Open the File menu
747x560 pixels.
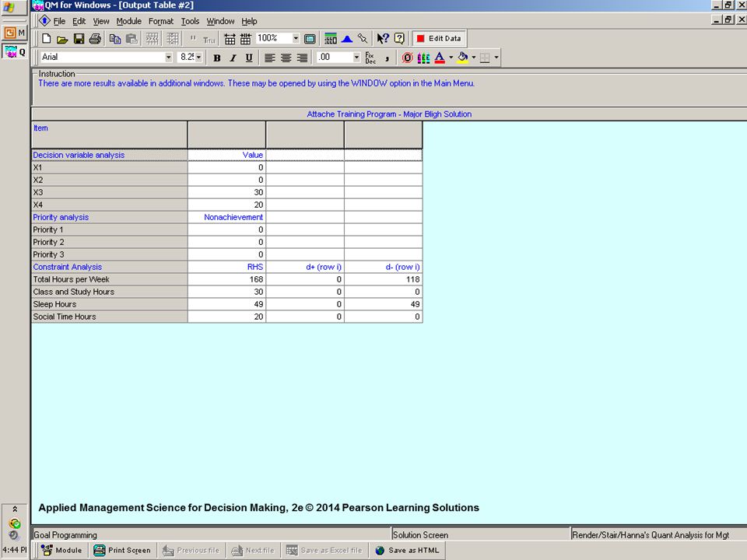59,22
